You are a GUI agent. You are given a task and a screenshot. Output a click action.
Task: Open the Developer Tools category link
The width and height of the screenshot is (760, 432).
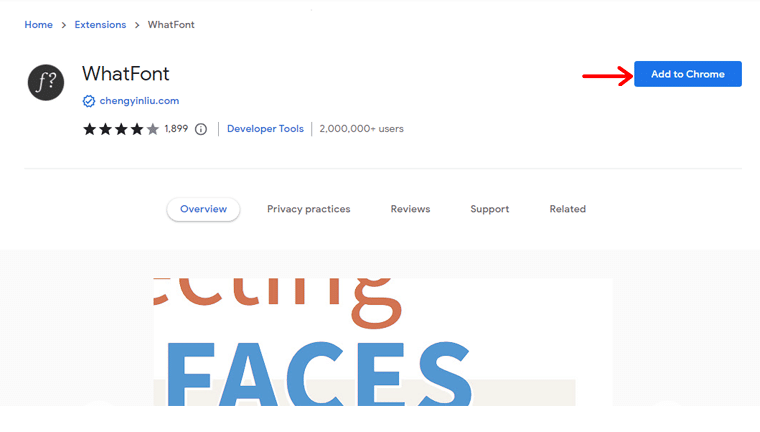pyautogui.click(x=265, y=128)
